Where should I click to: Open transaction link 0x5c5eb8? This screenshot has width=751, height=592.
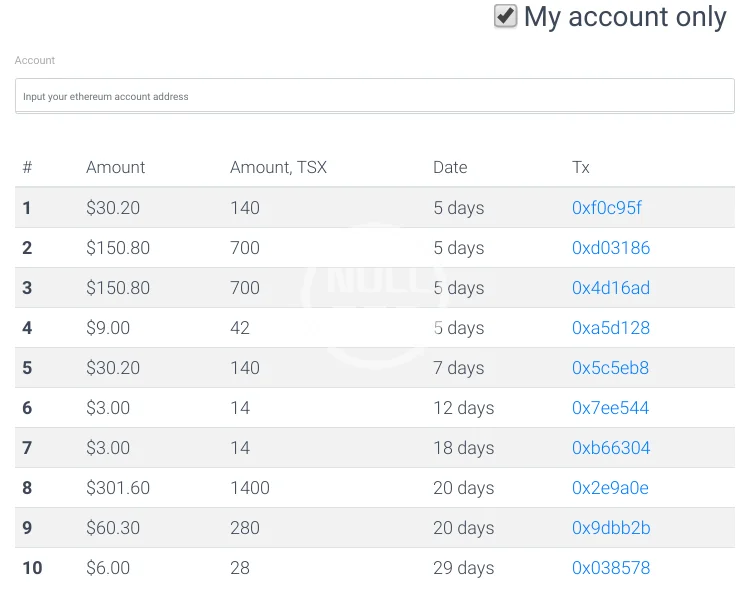coord(610,368)
